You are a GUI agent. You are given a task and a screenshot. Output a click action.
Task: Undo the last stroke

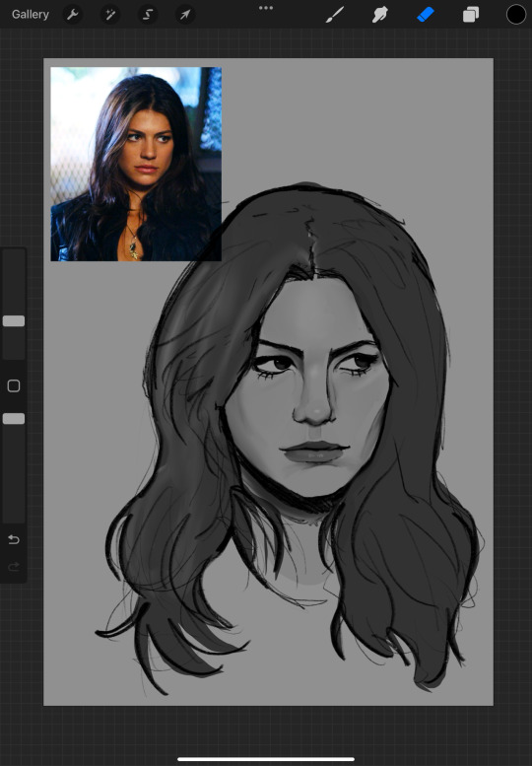pos(14,539)
